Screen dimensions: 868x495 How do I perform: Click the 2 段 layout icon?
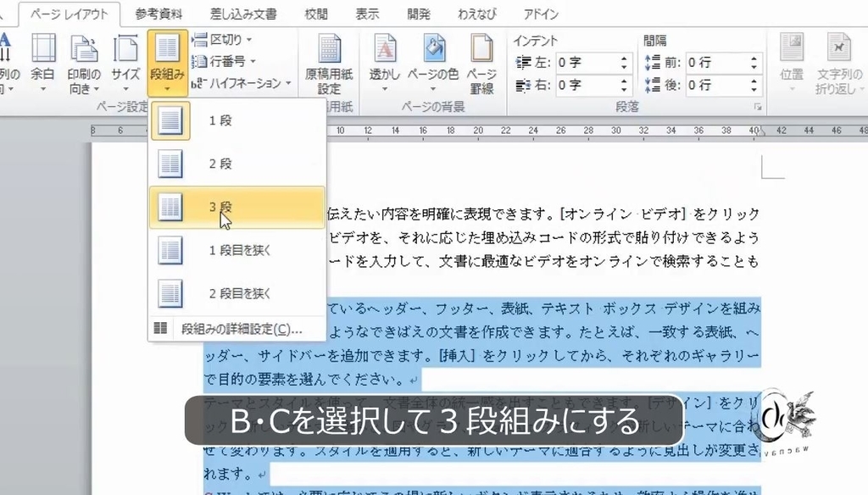pos(170,164)
